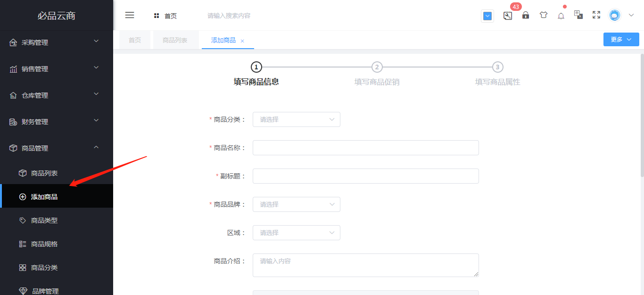The image size is (644, 295).
Task: Open 商品分类 in the sidebar
Action: [x=57, y=267]
